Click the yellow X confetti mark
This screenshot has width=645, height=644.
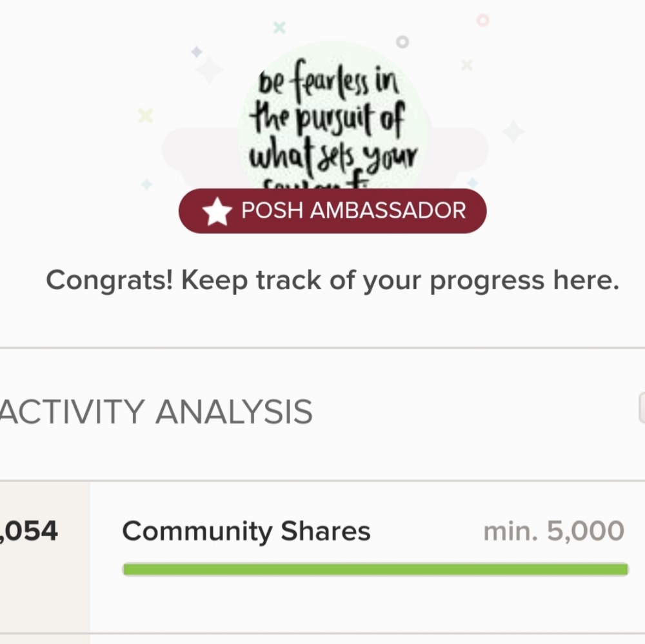click(146, 116)
